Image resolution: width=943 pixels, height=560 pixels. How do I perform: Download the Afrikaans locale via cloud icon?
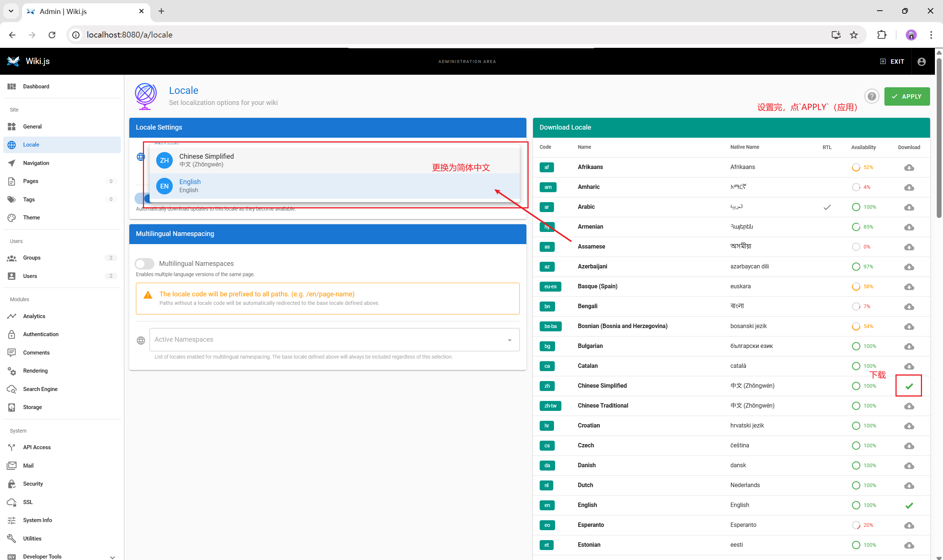pos(909,167)
